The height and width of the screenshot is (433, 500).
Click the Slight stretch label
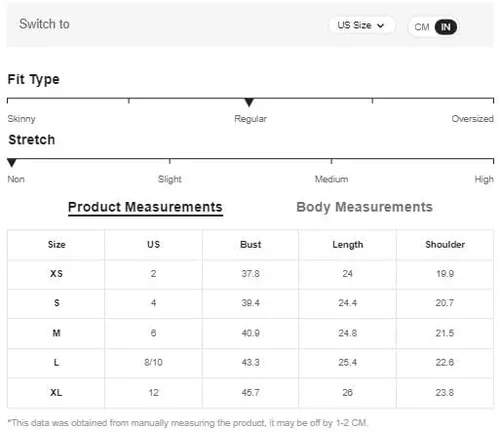pos(170,179)
